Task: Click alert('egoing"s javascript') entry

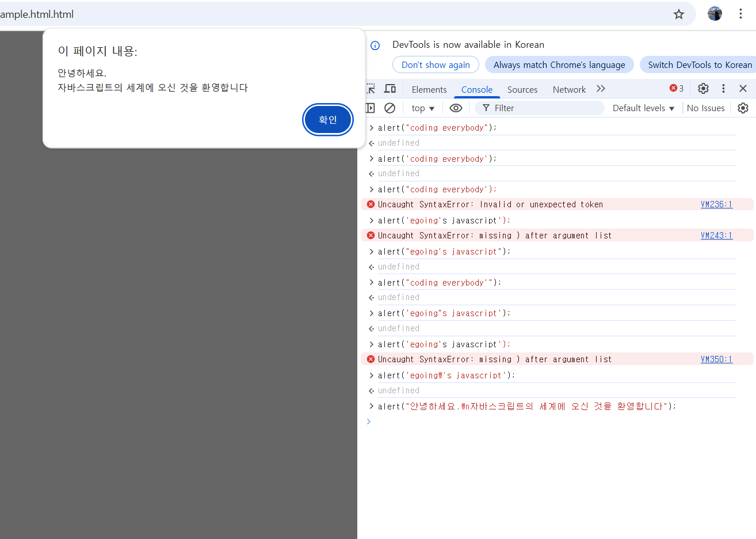Action: (x=444, y=313)
